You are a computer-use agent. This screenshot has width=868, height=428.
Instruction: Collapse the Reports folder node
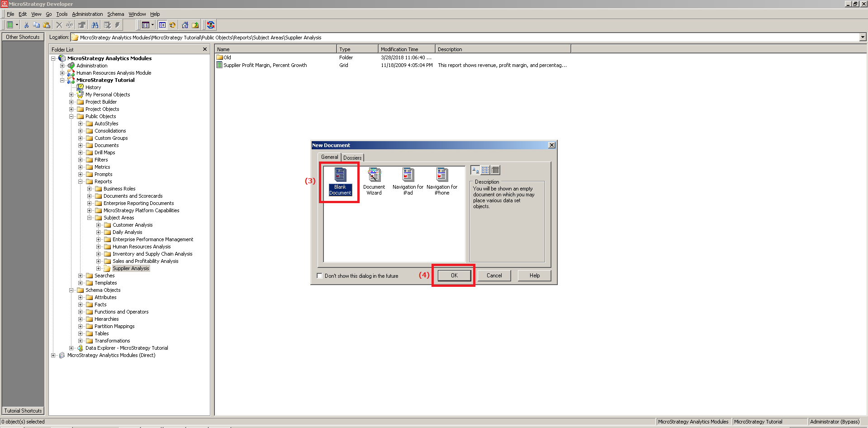click(81, 181)
